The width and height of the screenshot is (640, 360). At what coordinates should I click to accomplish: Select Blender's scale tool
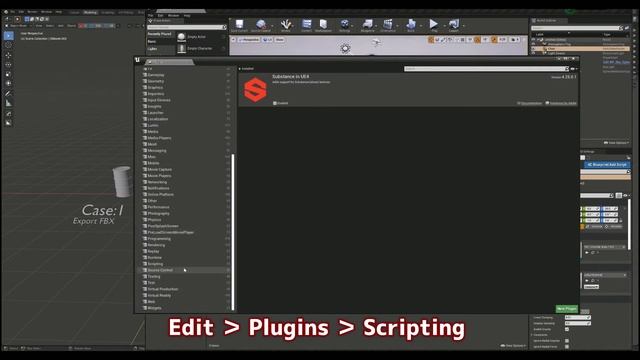[8, 74]
